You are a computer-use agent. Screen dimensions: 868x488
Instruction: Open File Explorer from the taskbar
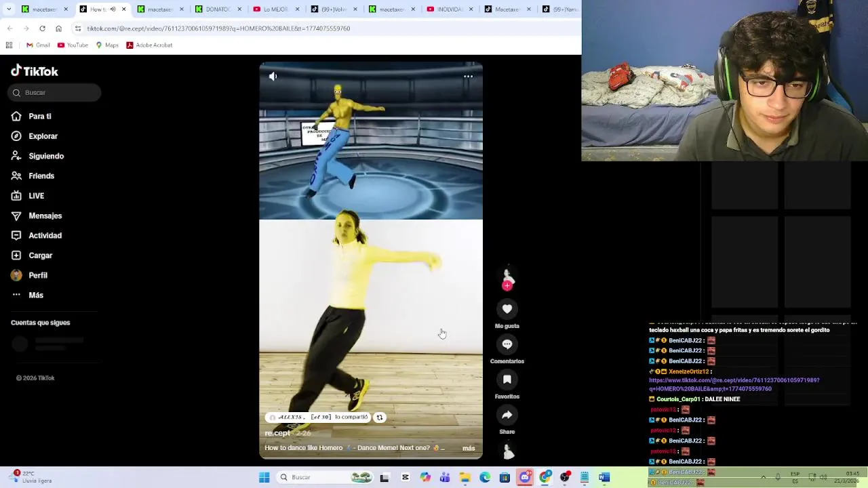[465, 478]
